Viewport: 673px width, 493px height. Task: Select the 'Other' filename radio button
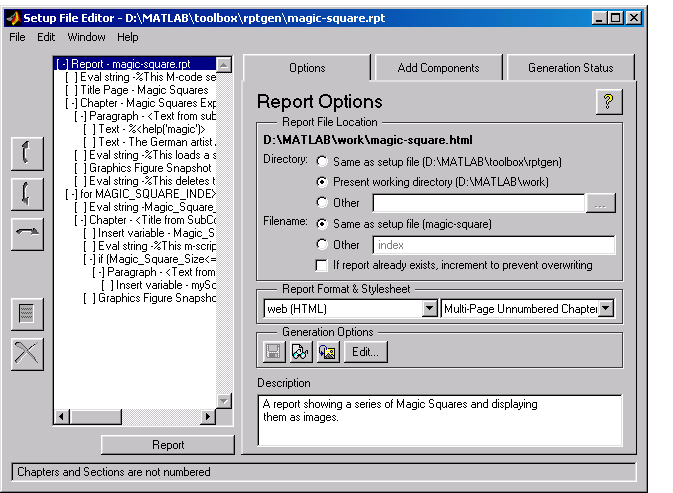(322, 245)
